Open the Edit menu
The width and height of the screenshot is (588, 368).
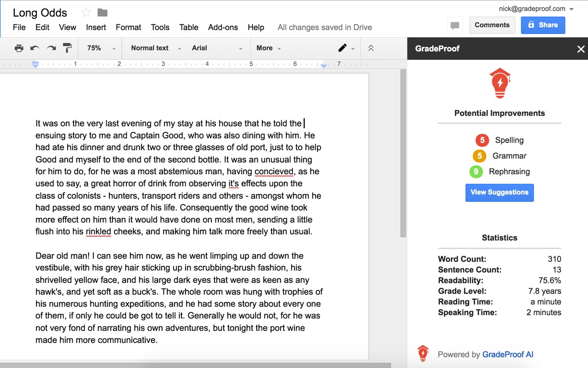tap(42, 27)
